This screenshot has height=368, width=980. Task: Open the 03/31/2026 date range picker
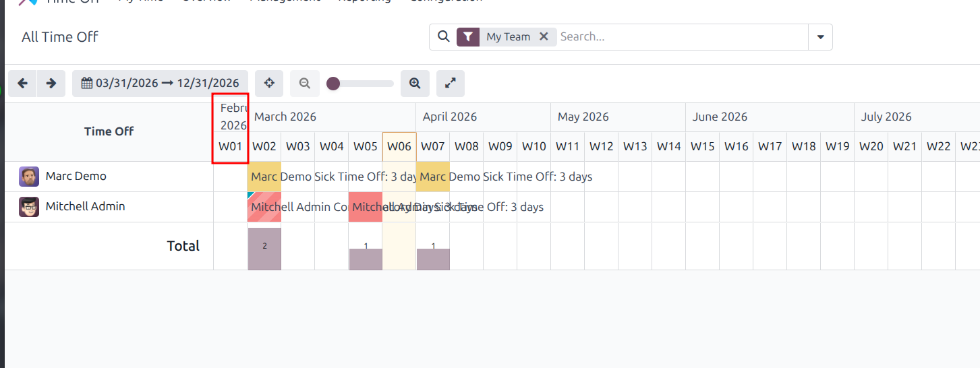pyautogui.click(x=161, y=84)
